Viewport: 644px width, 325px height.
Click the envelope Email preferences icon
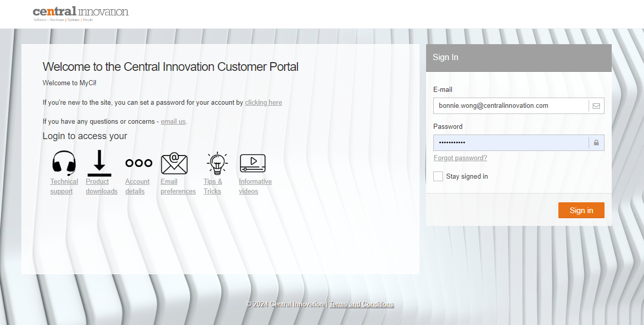pyautogui.click(x=174, y=163)
